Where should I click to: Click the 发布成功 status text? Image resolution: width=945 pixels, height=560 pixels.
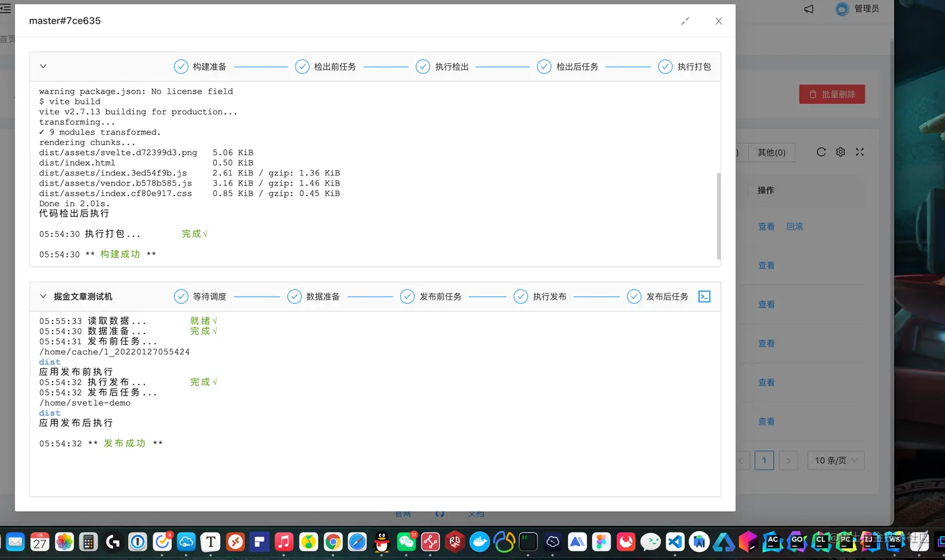pyautogui.click(x=124, y=443)
